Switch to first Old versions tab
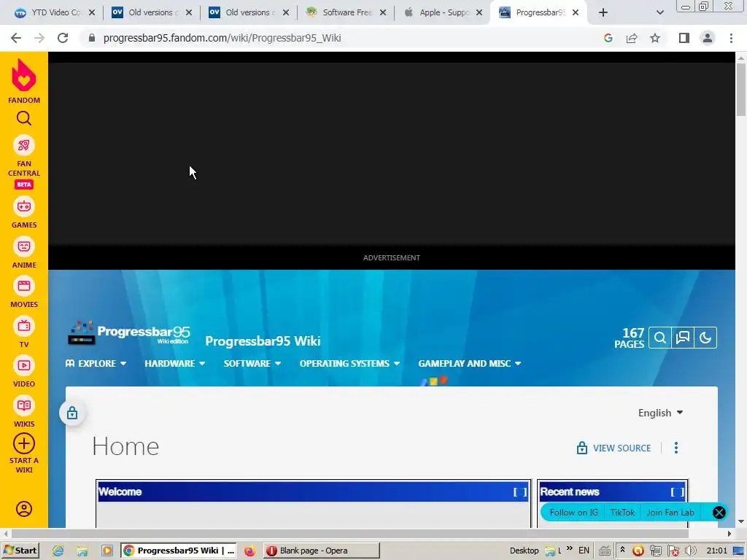This screenshot has width=747, height=560. tap(152, 13)
